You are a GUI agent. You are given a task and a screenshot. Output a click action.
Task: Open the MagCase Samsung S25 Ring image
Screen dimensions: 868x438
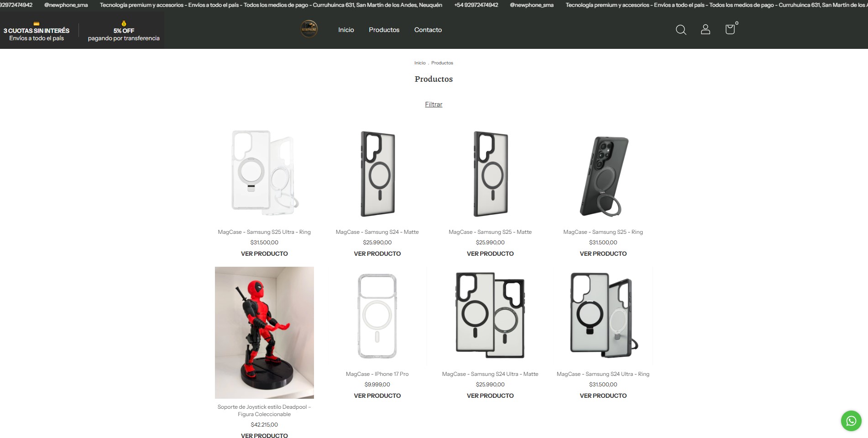(603, 174)
